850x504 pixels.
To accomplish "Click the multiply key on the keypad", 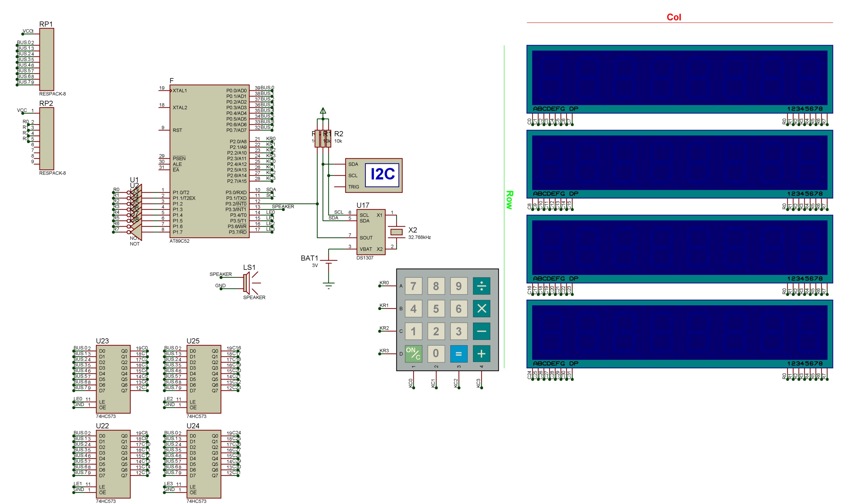I will tap(481, 308).
